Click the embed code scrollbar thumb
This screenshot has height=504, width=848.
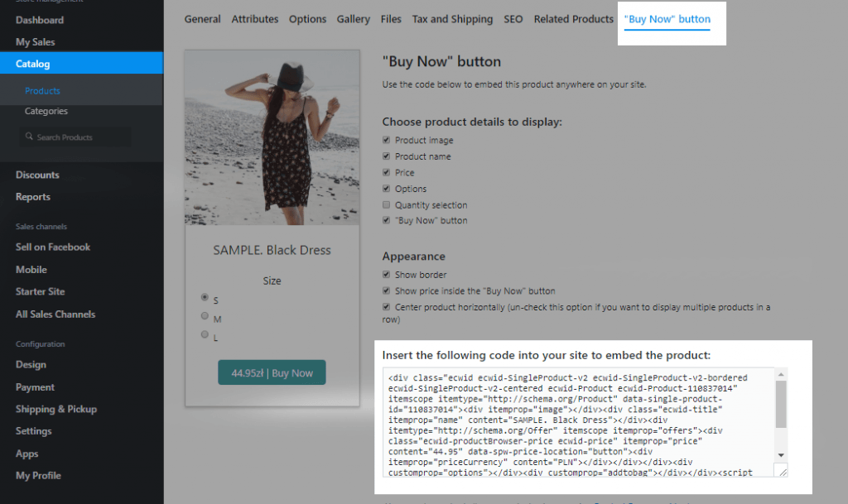tap(781, 404)
